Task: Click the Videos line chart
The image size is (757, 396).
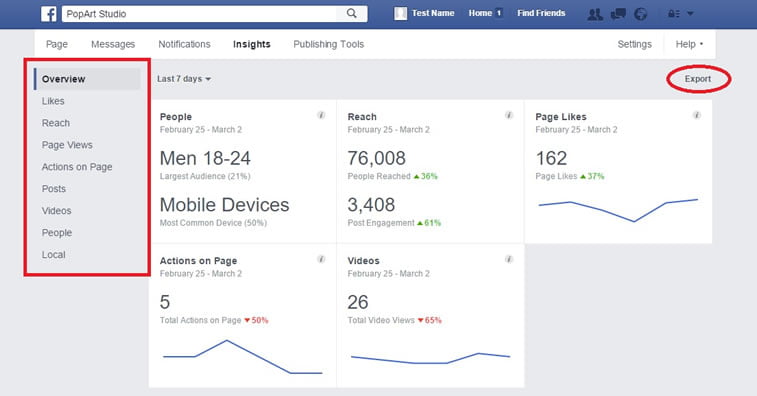Action: [x=430, y=358]
